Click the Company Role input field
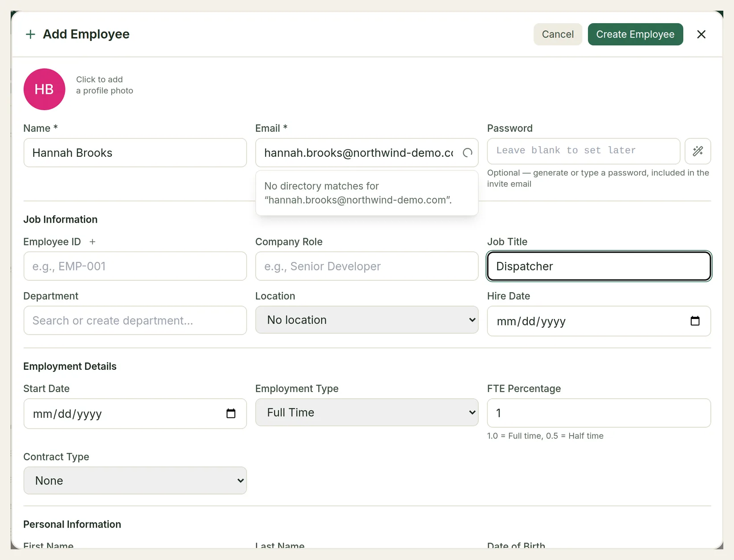The width and height of the screenshot is (734, 560). point(367,266)
